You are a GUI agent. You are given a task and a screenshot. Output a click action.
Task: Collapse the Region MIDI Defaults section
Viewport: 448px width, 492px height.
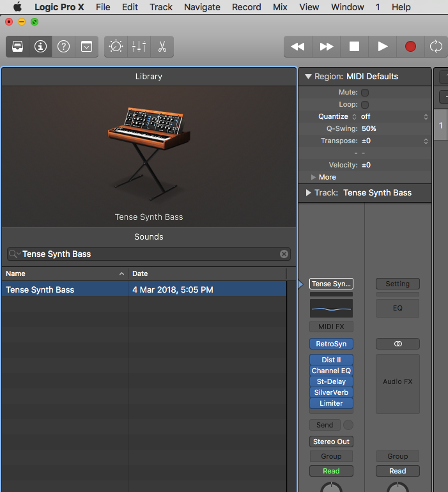click(308, 76)
